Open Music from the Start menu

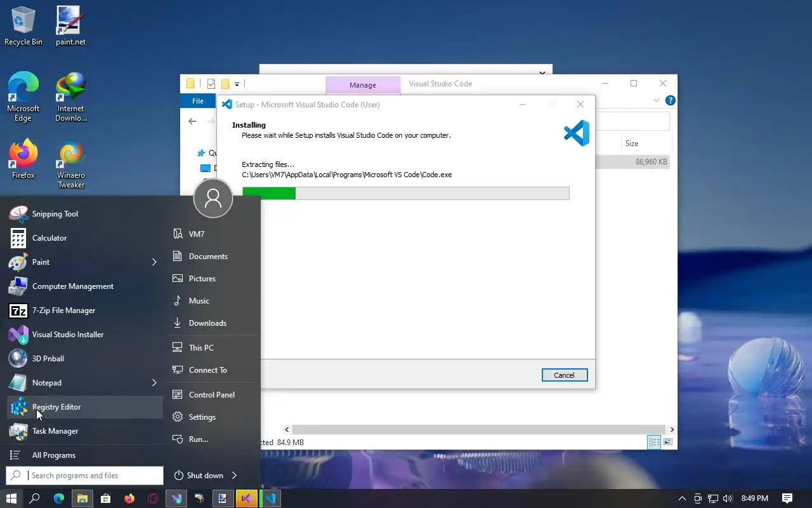pos(213,301)
